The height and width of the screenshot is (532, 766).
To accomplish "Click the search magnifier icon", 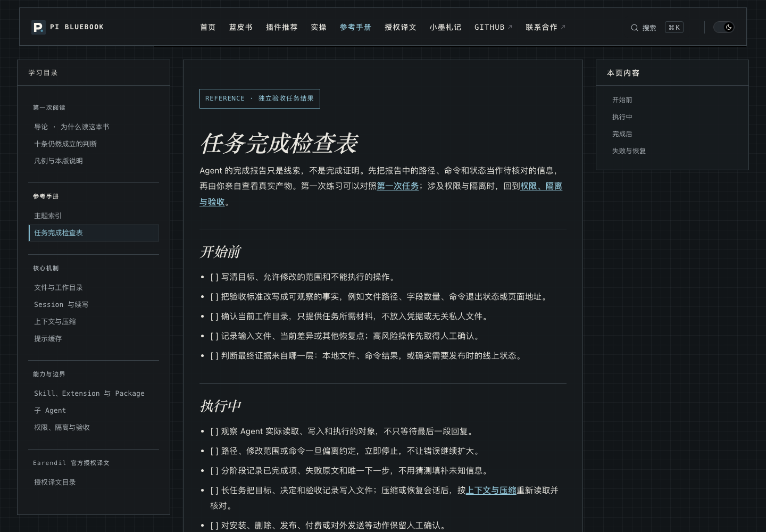I will [x=634, y=28].
